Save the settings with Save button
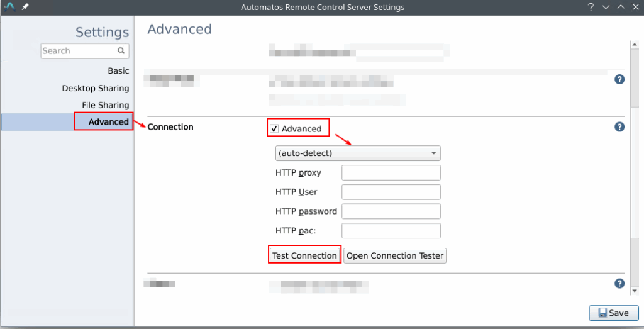The width and height of the screenshot is (644, 329). pos(614,313)
